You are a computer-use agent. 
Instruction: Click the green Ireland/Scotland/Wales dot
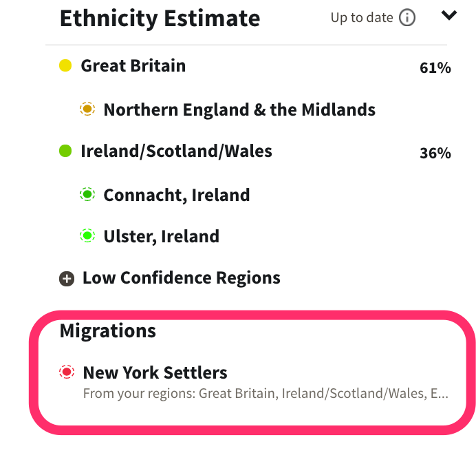pos(65,151)
